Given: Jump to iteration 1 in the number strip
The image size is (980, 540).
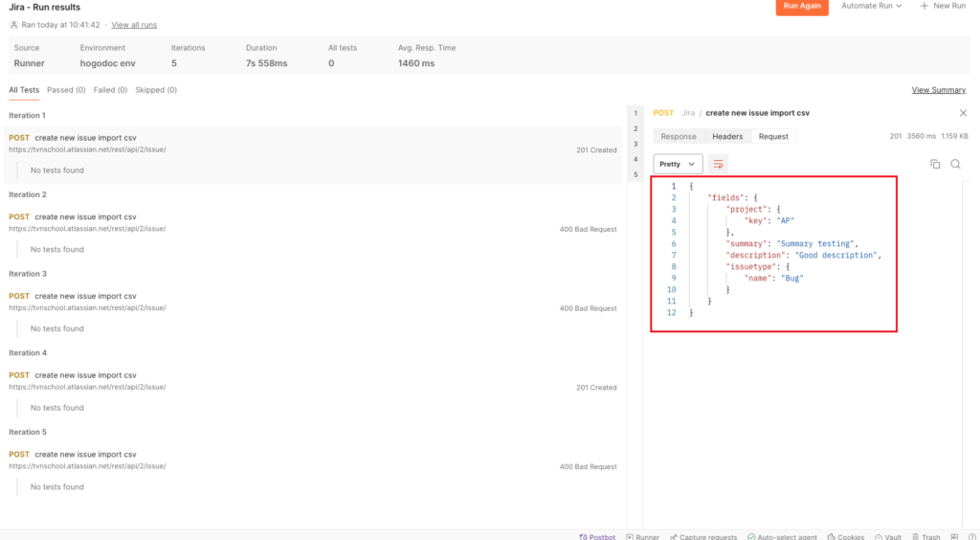Looking at the screenshot, I should [635, 114].
